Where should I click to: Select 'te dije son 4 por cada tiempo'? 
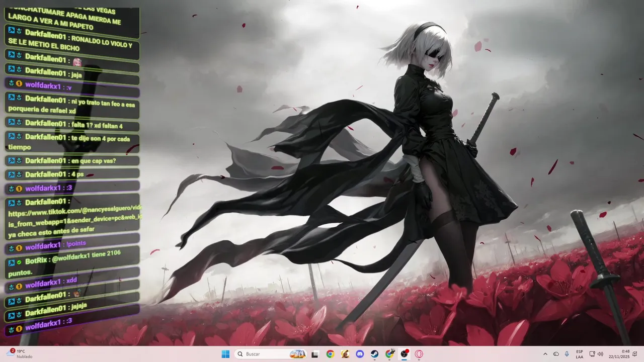[72, 142]
